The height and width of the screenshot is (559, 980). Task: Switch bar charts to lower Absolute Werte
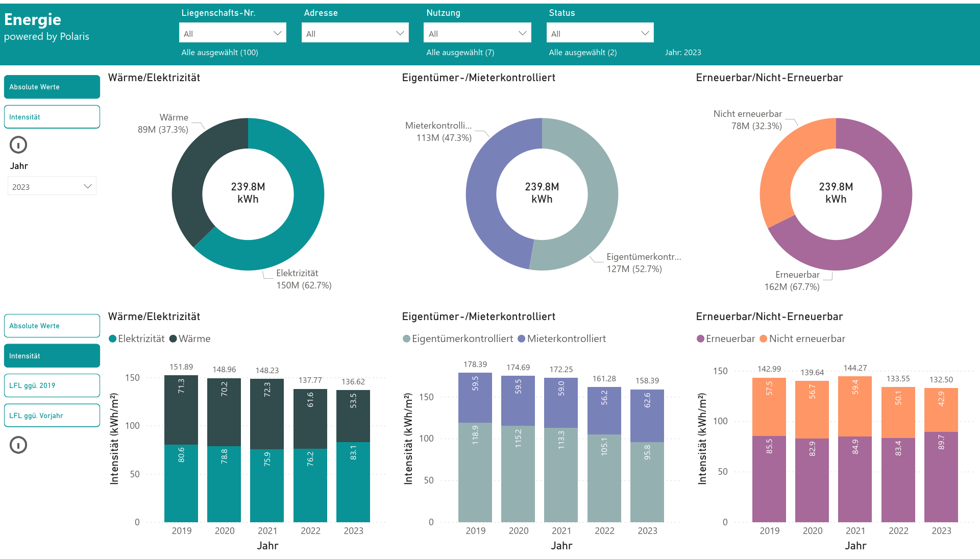(x=52, y=326)
